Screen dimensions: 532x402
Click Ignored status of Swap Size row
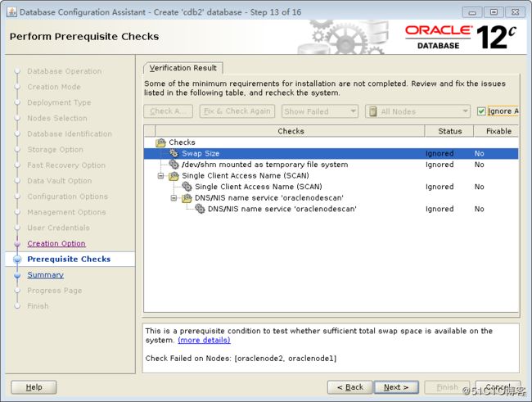440,153
